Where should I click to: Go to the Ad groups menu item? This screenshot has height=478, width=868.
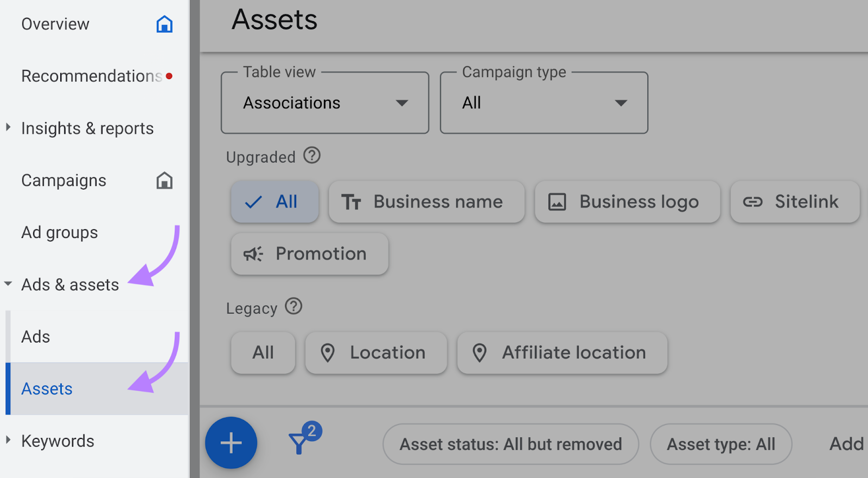[60, 232]
